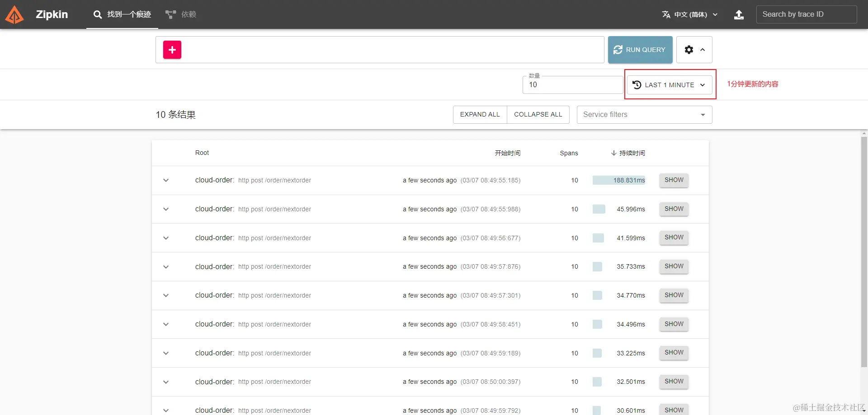Click the Zipkin title text
Viewport: 868px width, 415px height.
coord(52,14)
